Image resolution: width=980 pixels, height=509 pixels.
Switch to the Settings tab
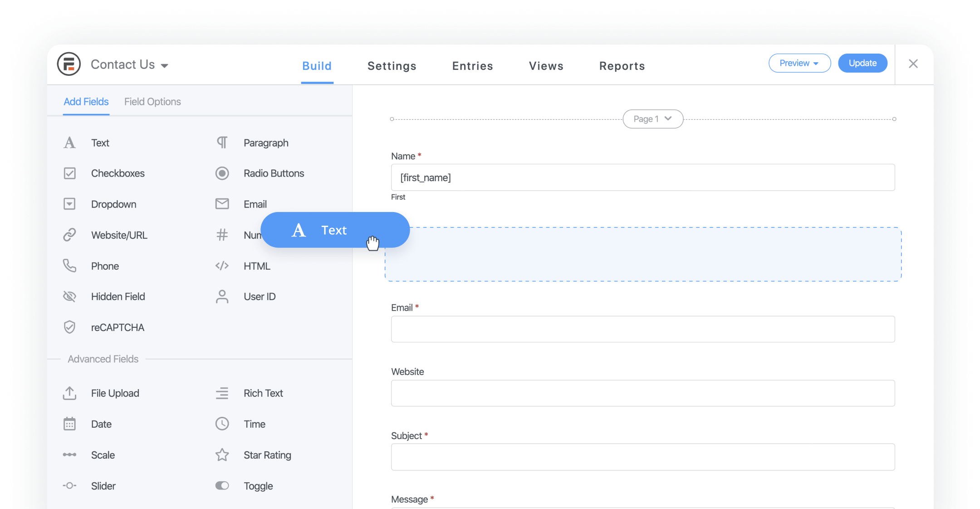click(392, 65)
